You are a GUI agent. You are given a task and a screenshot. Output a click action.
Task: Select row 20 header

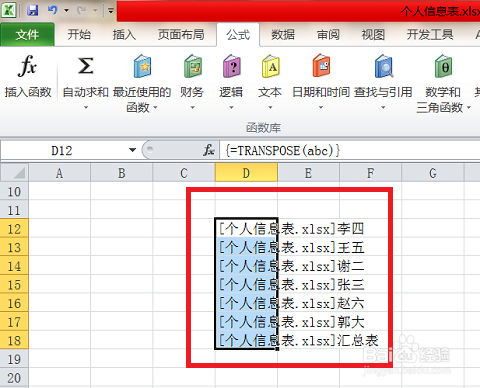click(x=14, y=378)
